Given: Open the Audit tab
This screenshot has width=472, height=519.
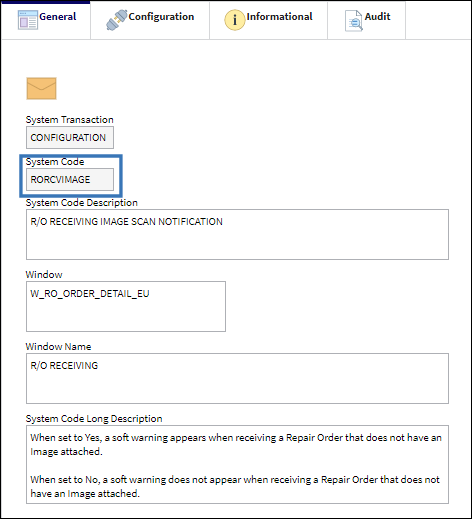Looking at the screenshot, I should click(367, 20).
